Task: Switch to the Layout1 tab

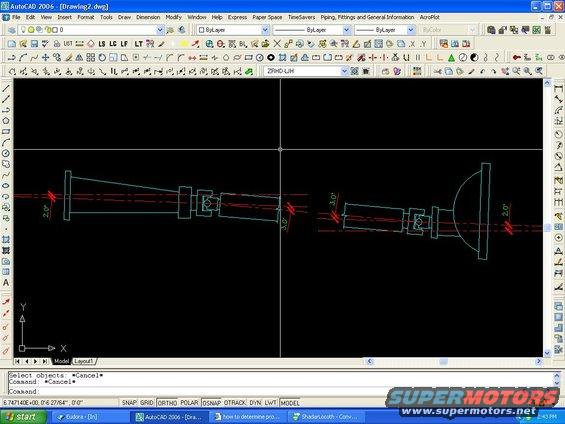Action: click(84, 361)
